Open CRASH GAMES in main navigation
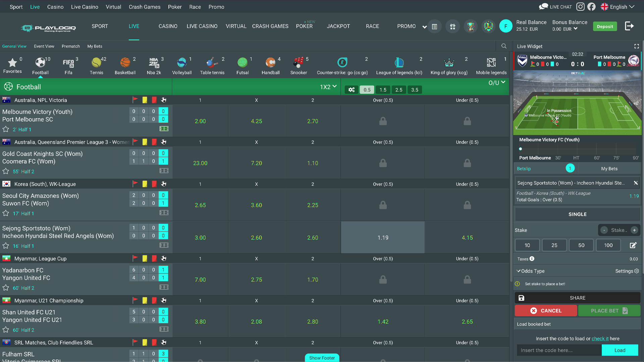The width and height of the screenshot is (644, 362). [270, 26]
